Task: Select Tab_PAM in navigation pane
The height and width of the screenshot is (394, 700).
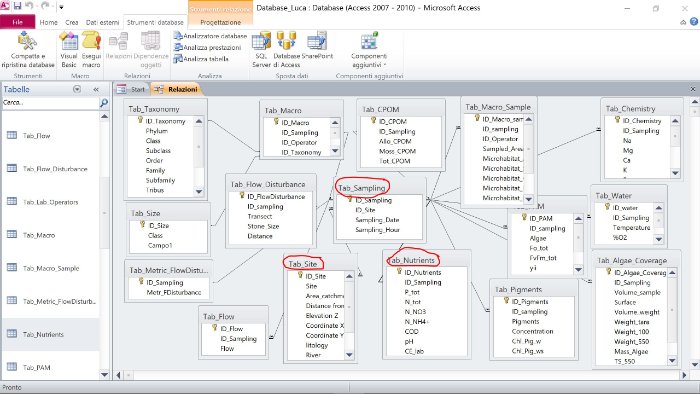Action: pos(37,367)
